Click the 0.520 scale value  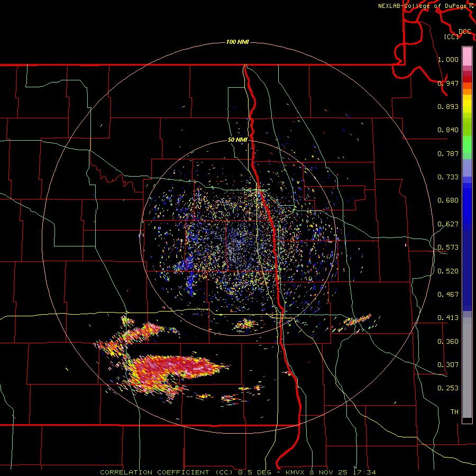coord(448,271)
